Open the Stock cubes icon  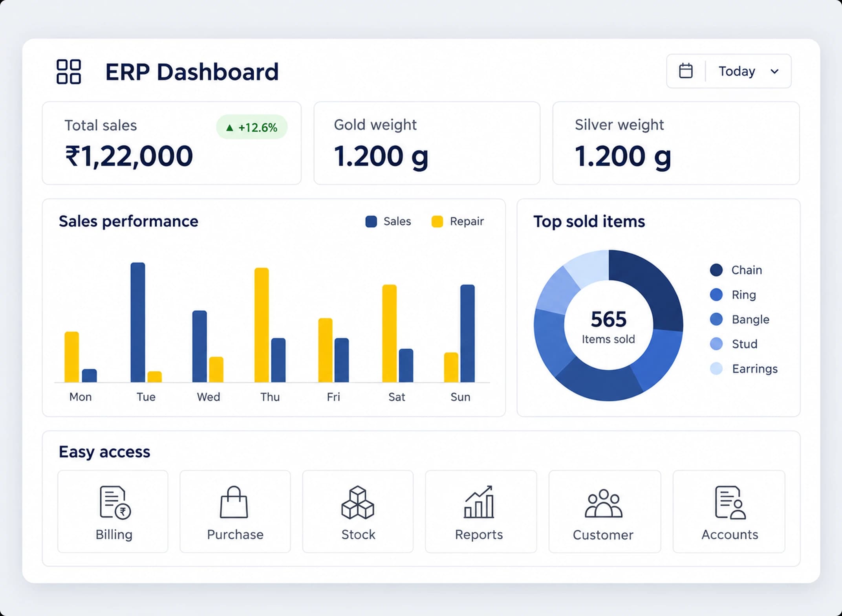click(x=358, y=502)
